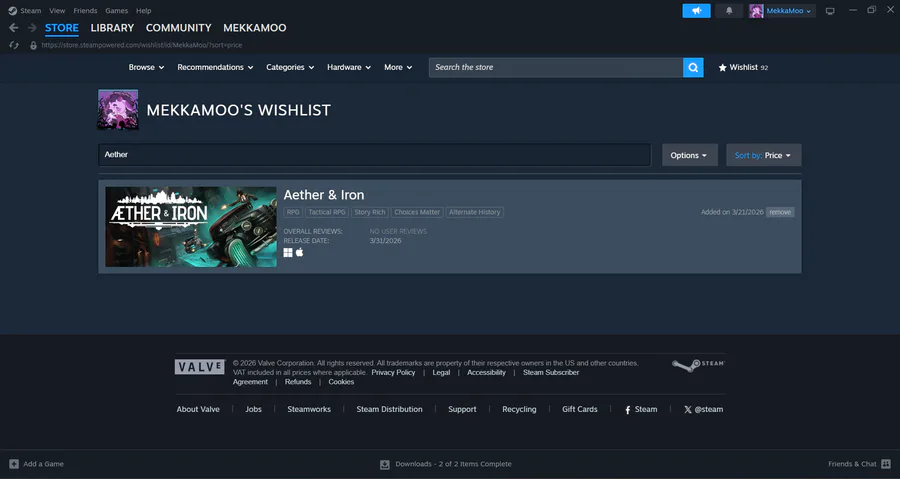Click the Apple platform icon
The width and height of the screenshot is (900, 479).
point(300,252)
